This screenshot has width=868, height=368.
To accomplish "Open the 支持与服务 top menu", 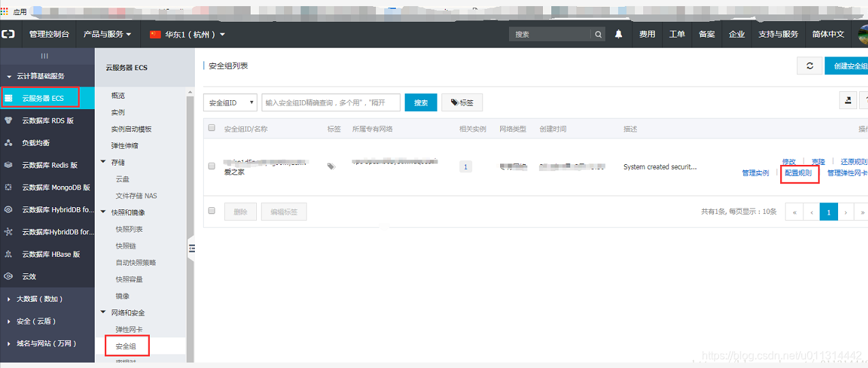I will click(x=778, y=34).
